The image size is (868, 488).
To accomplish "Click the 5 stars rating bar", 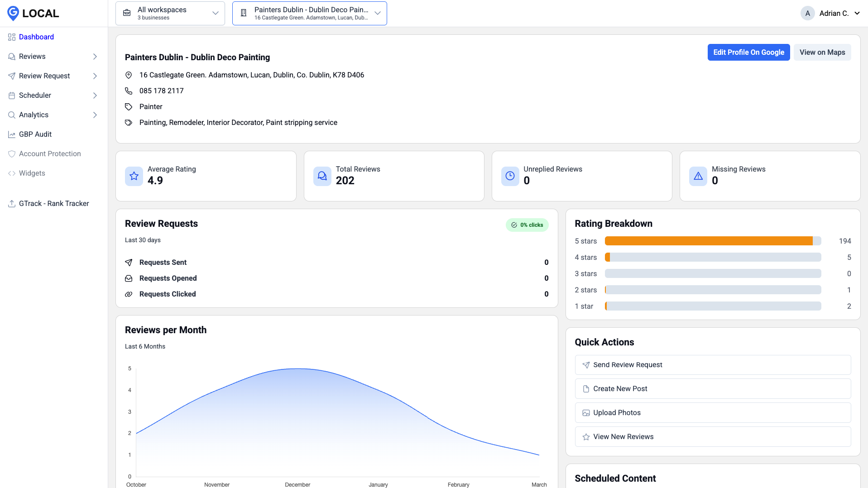I will [x=713, y=241].
